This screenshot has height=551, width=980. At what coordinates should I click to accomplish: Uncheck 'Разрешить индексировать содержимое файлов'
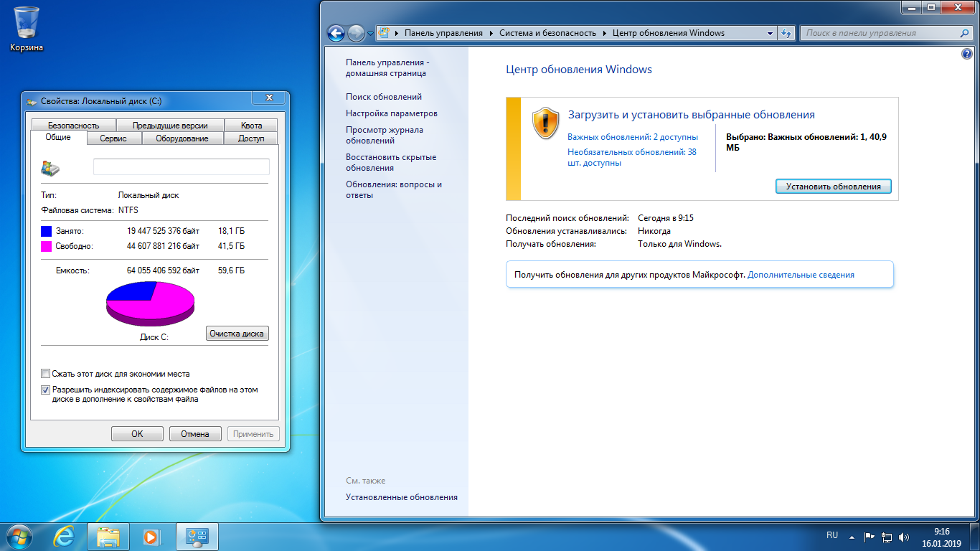pos(46,390)
